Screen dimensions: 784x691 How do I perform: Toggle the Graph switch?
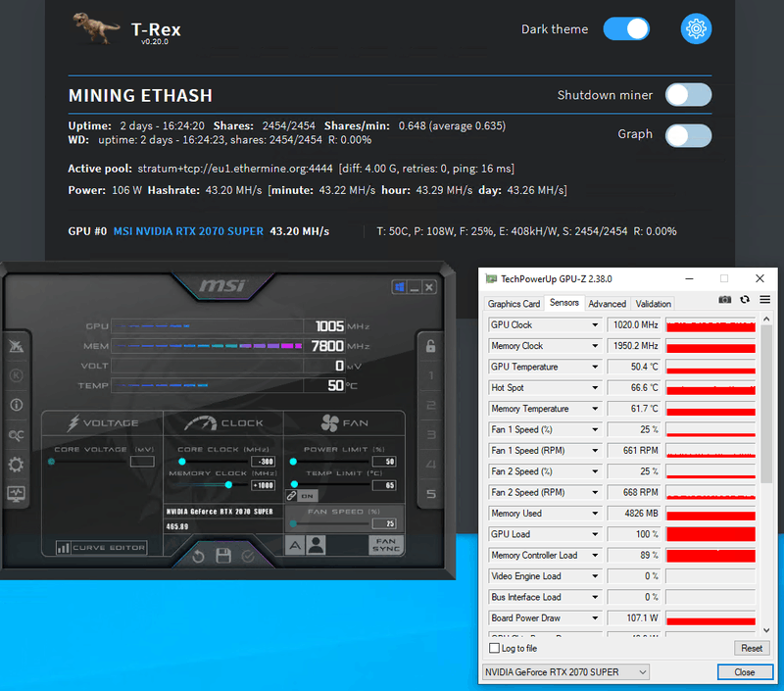click(688, 135)
